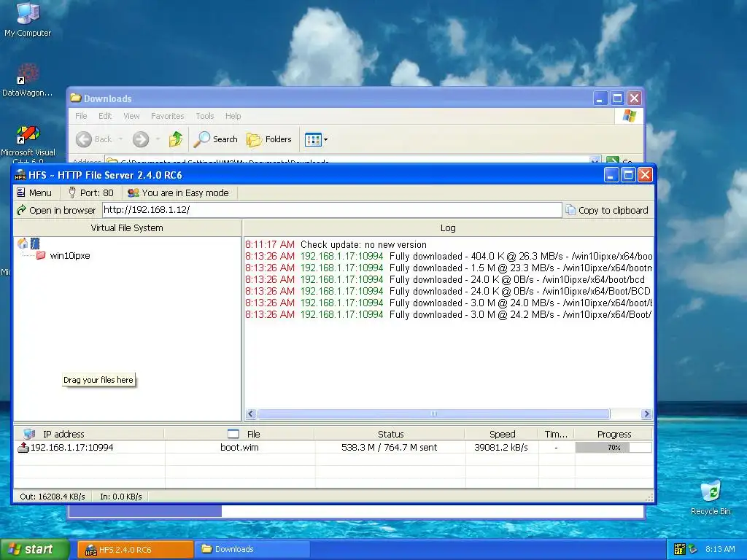The height and width of the screenshot is (560, 747).
Task: Click the red win10ipxe folder icon
Action: (x=41, y=255)
